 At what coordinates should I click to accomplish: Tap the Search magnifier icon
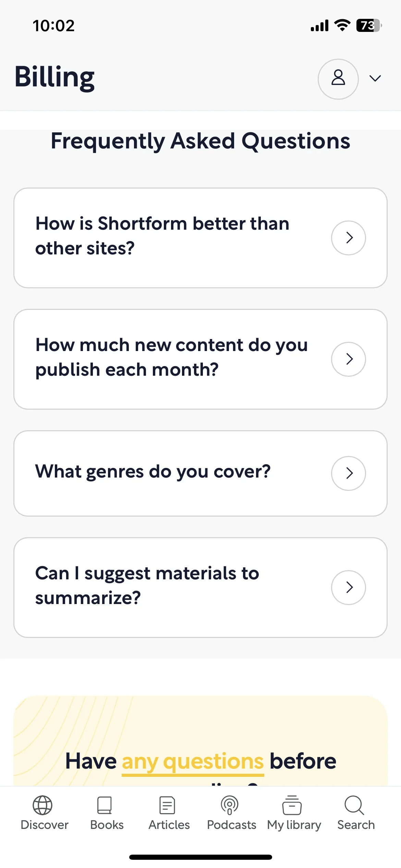click(354, 805)
